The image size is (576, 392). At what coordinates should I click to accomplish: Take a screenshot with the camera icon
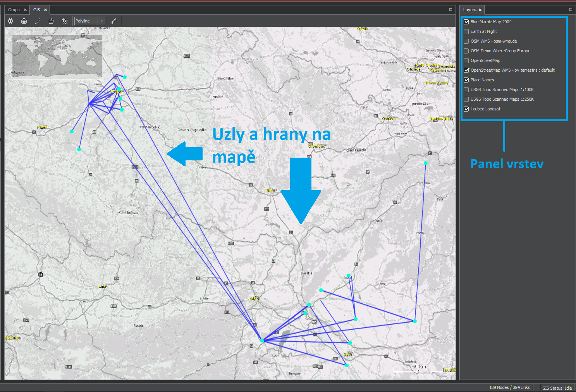tap(24, 21)
